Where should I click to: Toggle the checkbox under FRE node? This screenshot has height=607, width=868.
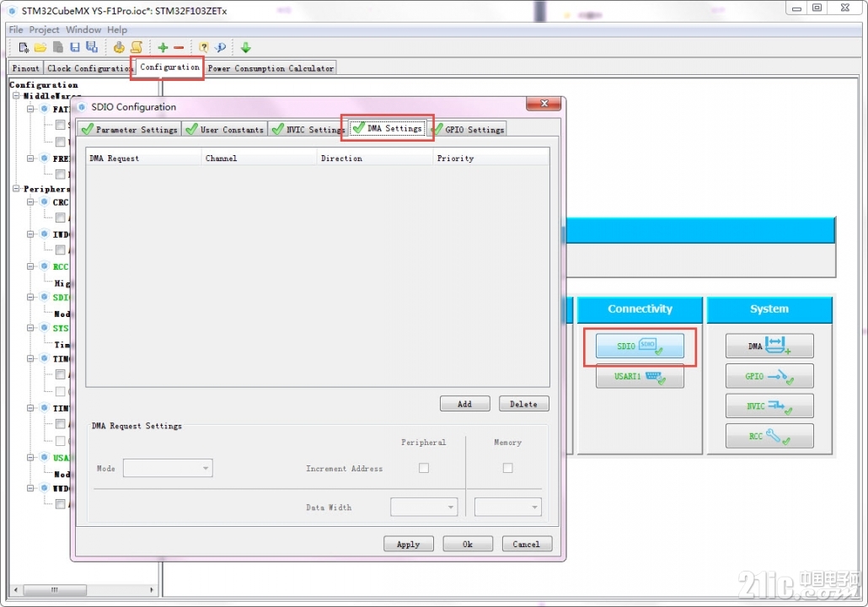61,175
